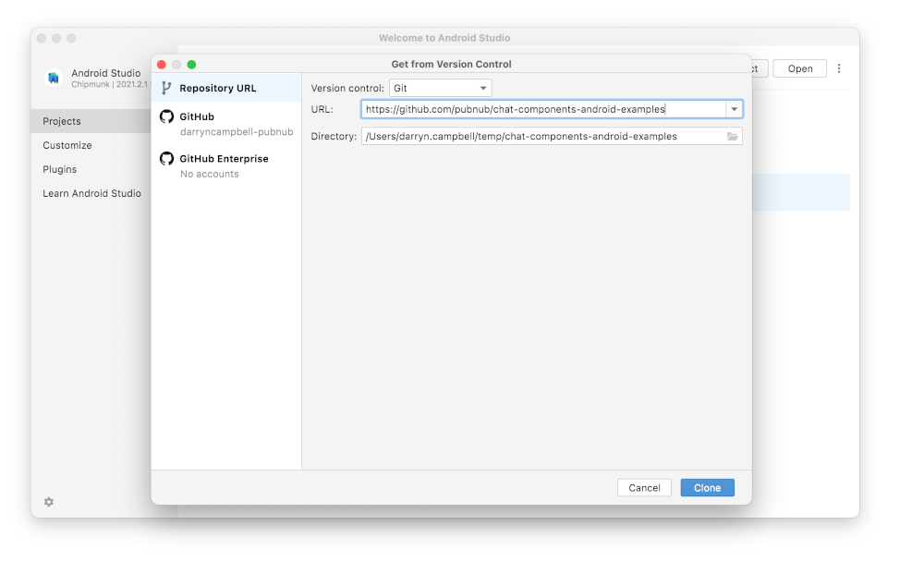The width and height of the screenshot is (924, 562).
Task: Click the Clone button
Action: coord(707,487)
